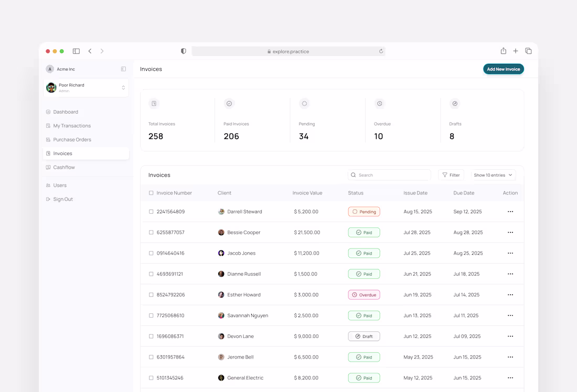577x392 pixels.
Task: Click the Acme Inc avatar badge
Action: tap(50, 69)
